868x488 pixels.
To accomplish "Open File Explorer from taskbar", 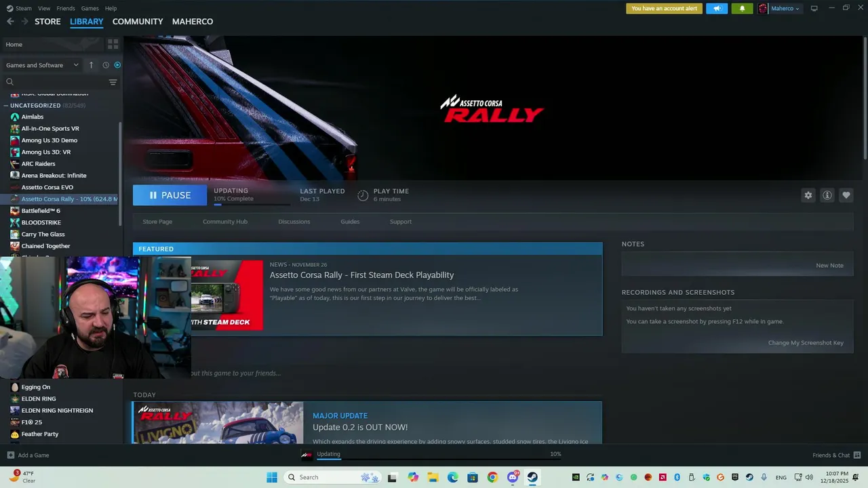I will pos(433,477).
